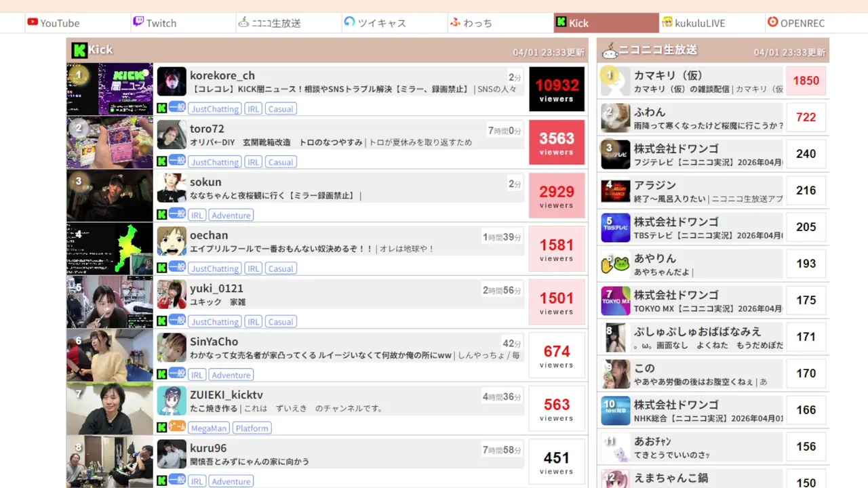Open korekore_ch stream thumbnail

pyautogui.click(x=110, y=89)
